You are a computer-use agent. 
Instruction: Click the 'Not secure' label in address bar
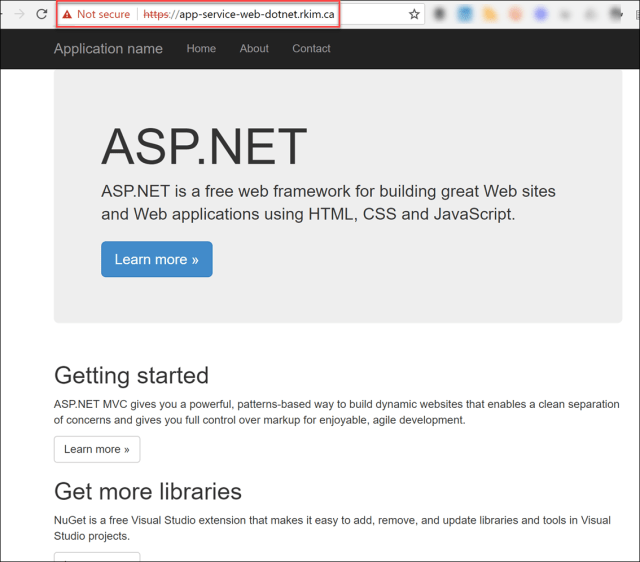[103, 15]
